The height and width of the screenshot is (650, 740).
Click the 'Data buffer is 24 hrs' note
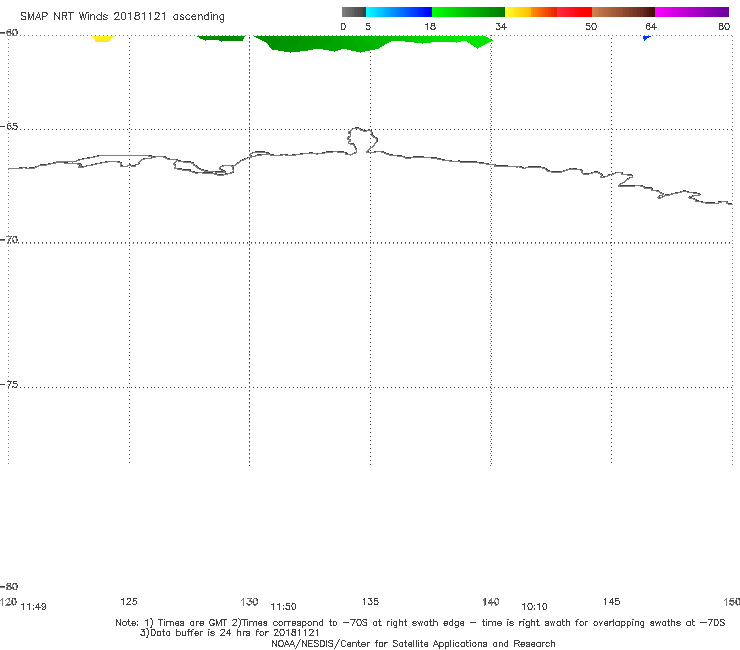coord(229,633)
